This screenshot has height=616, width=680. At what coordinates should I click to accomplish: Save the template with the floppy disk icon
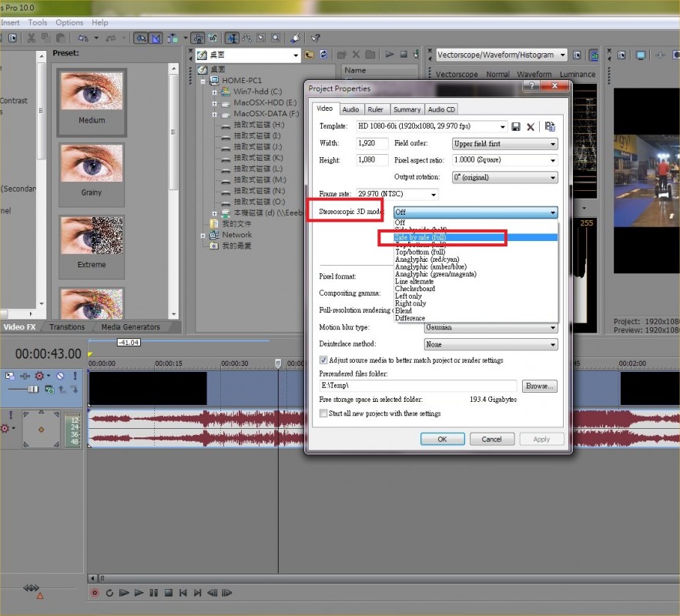pyautogui.click(x=516, y=127)
